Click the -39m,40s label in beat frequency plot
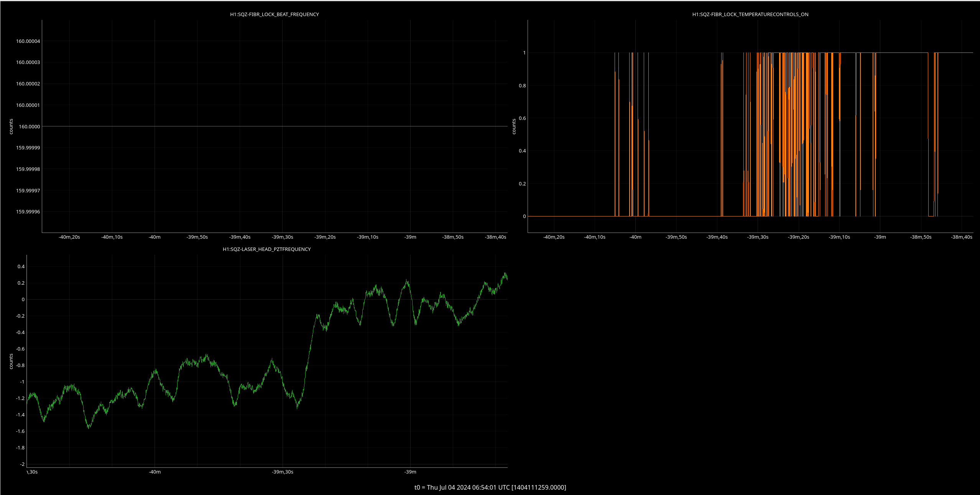Viewport: 980px width, 495px height. (x=240, y=237)
